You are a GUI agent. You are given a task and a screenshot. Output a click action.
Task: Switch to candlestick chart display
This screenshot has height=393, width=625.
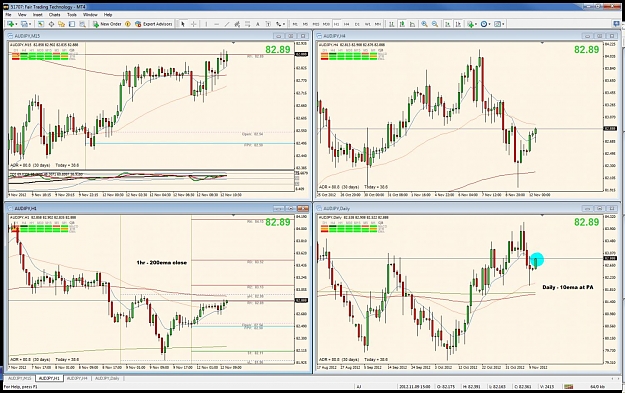coord(402,24)
